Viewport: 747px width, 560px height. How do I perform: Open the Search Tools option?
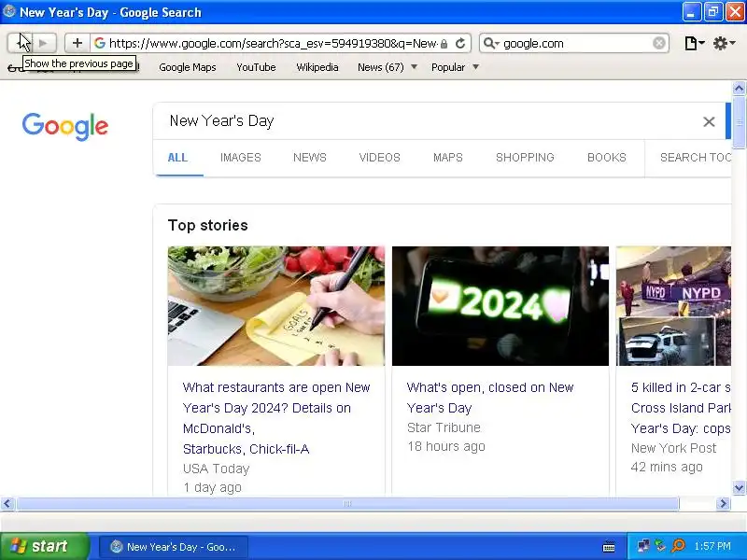click(x=695, y=158)
